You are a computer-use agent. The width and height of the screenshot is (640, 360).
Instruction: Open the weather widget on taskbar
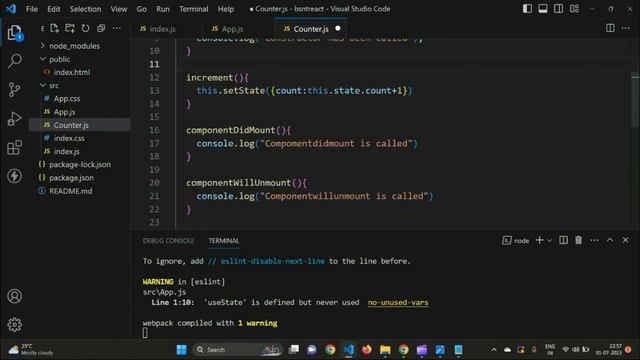pos(31,349)
